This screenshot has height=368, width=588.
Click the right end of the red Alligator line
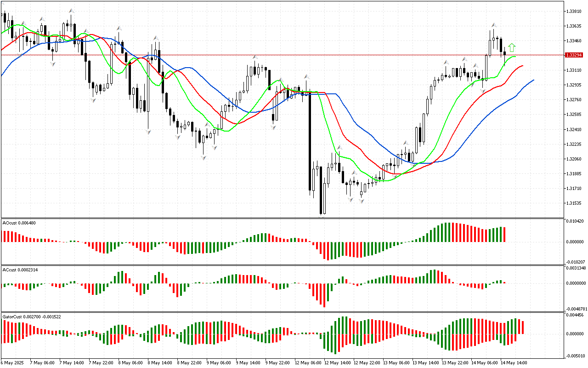pyautogui.click(x=522, y=66)
